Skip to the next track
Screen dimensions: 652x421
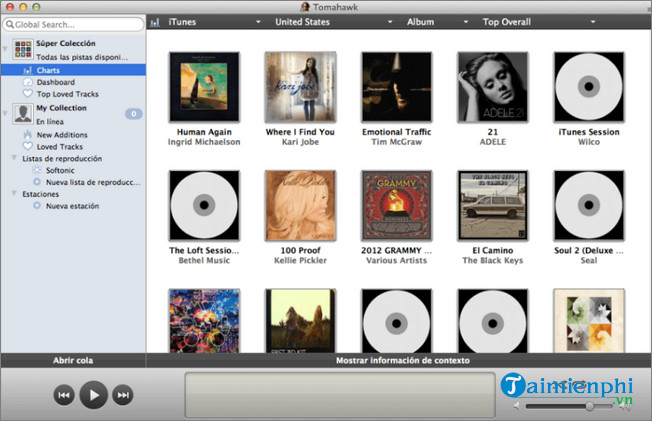point(123,396)
